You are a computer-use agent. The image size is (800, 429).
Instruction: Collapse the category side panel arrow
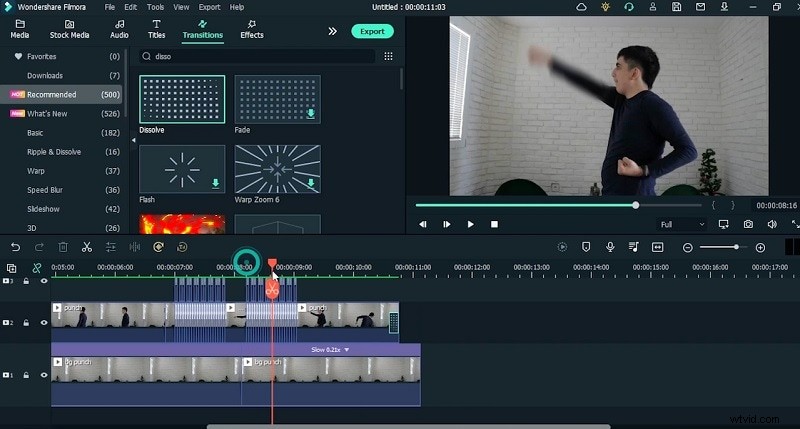pos(133,140)
